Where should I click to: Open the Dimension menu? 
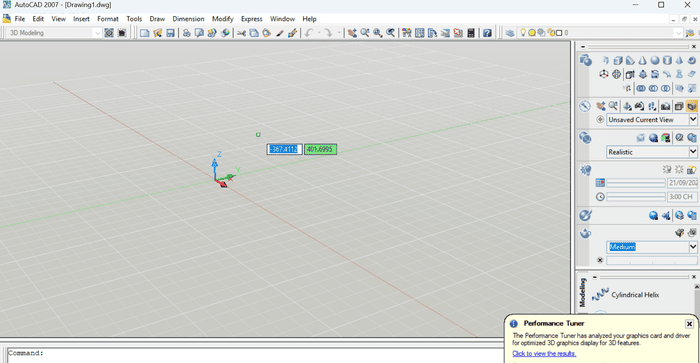[x=188, y=19]
